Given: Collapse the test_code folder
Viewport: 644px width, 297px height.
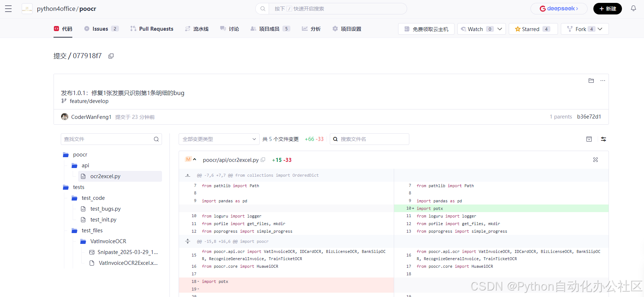Looking at the screenshot, I should (74, 198).
